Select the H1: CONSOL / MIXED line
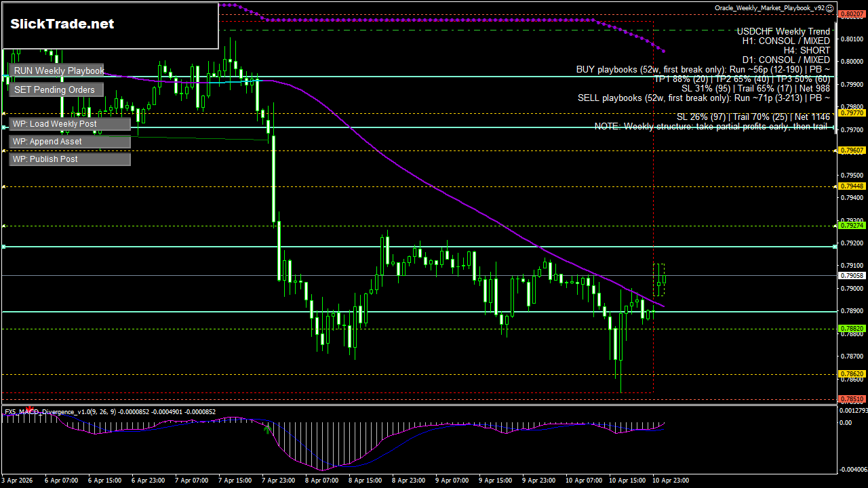Image resolution: width=868 pixels, height=488 pixels. [x=786, y=41]
